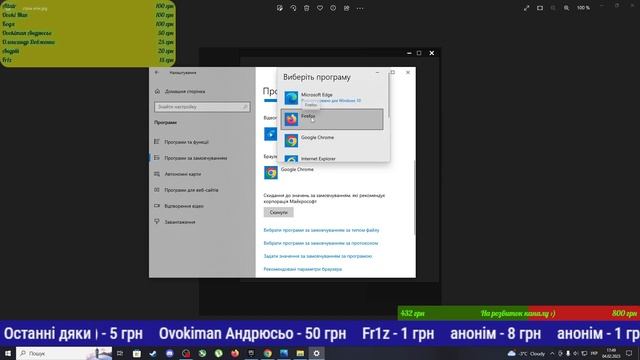This screenshot has width=640, height=360.
Task: Click the File info icon in Photos toolbar
Action: tap(333, 8)
